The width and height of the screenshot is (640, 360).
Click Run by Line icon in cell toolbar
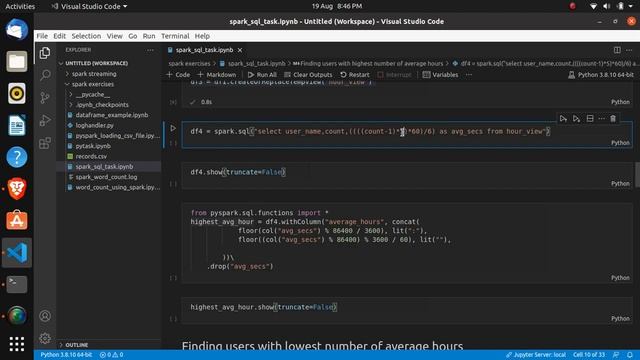click(563, 119)
